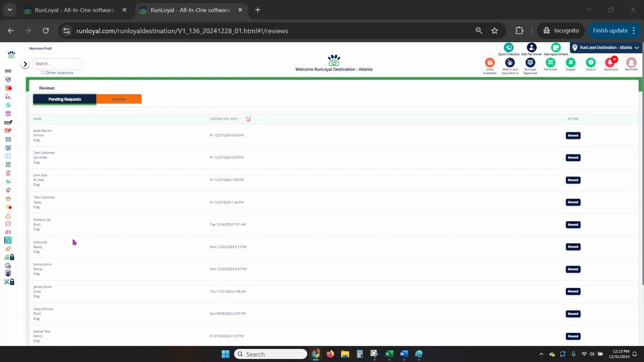
Task: Open the Snippet hashtag icon
Action: [x=571, y=62]
